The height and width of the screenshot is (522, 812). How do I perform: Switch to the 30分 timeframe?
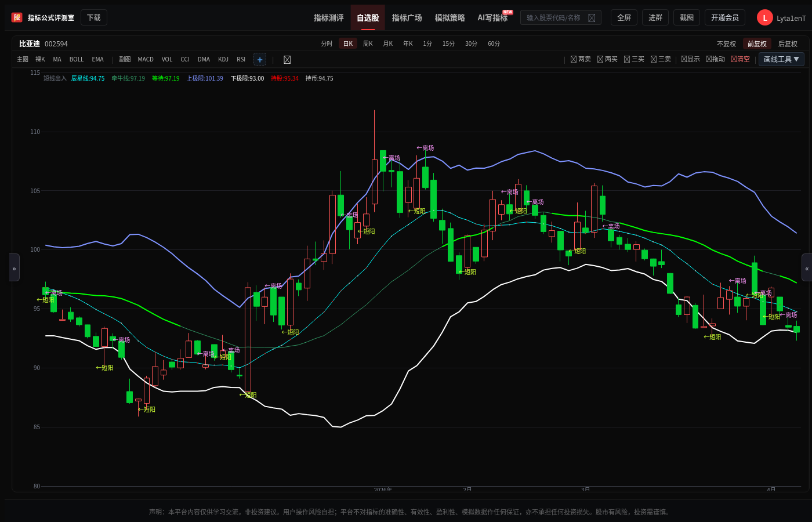click(x=472, y=44)
